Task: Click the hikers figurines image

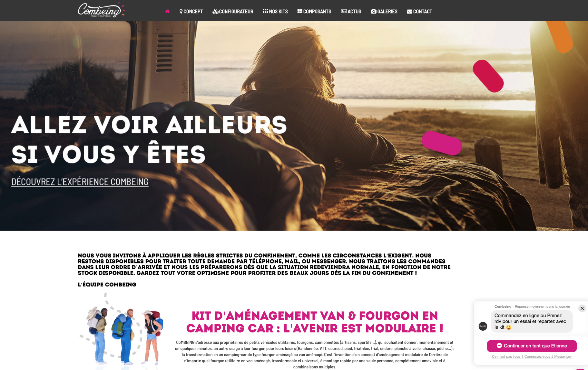Action: (x=121, y=331)
